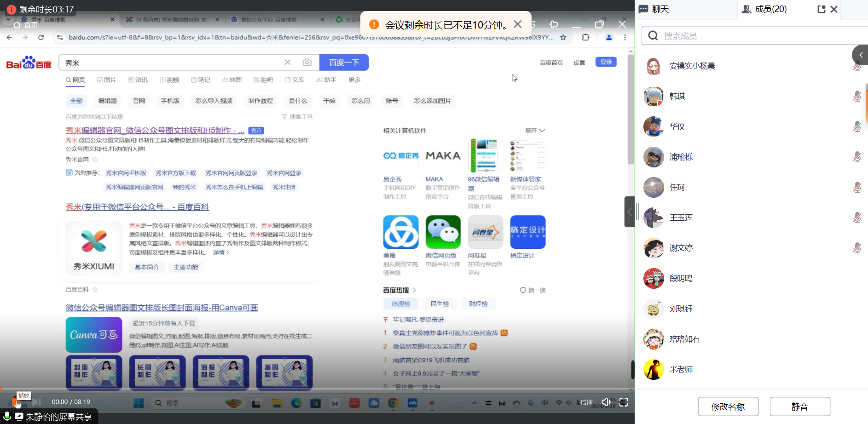The height and width of the screenshot is (424, 868).
Task: Switch to the 聊天 chat tab
Action: (654, 9)
